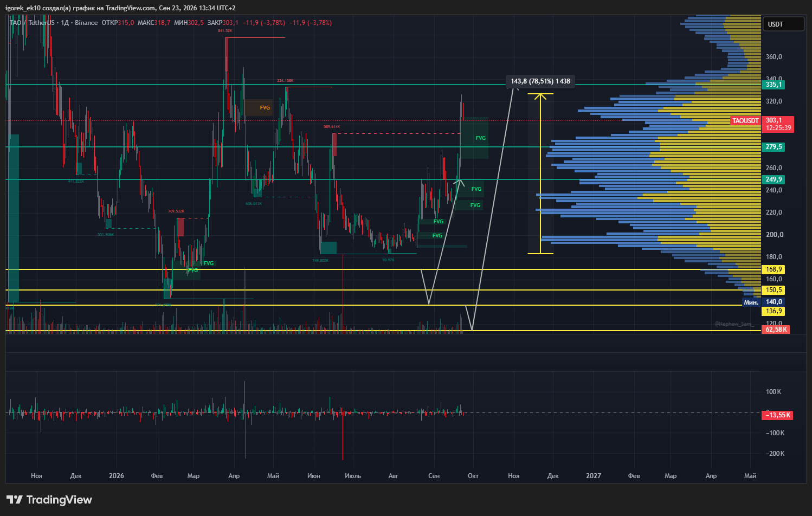Select the 249,9 price level label

point(774,179)
